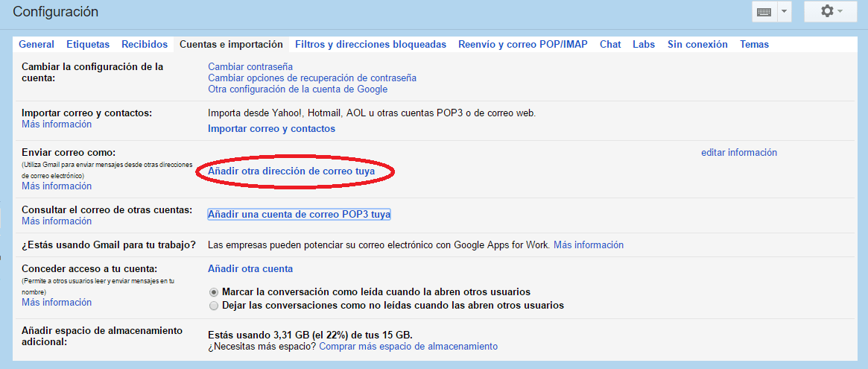Switch to the Temas tab
The image size is (868, 369).
point(754,45)
